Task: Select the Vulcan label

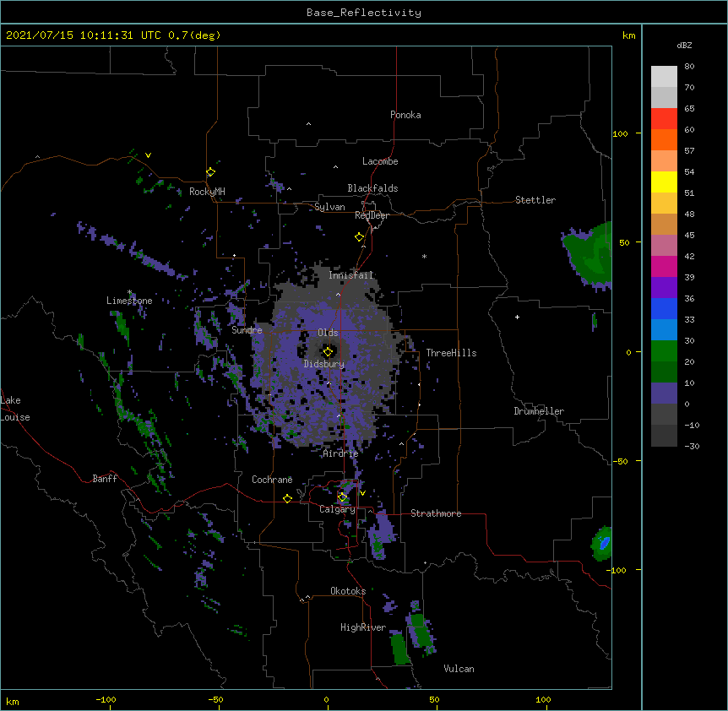Action: tap(459, 669)
